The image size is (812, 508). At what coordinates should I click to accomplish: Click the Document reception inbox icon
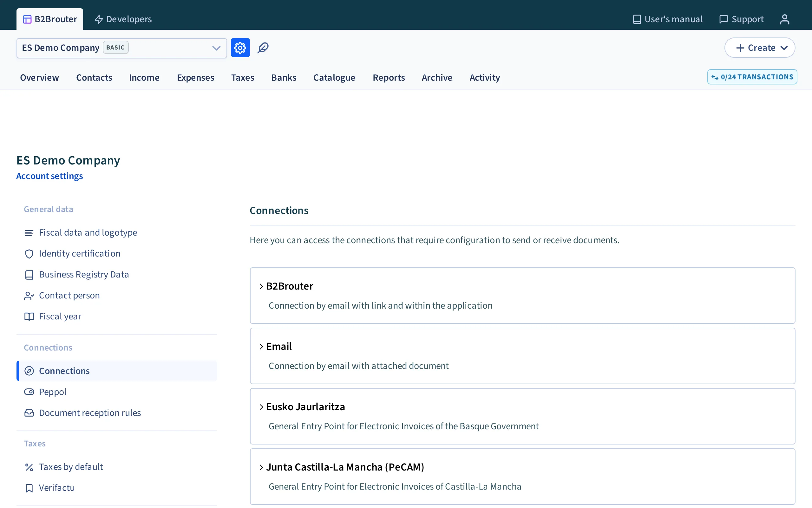coord(29,413)
